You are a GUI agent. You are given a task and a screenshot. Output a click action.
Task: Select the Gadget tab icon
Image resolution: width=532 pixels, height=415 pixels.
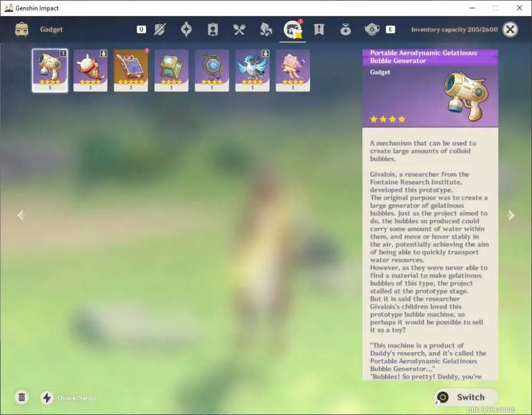293,29
